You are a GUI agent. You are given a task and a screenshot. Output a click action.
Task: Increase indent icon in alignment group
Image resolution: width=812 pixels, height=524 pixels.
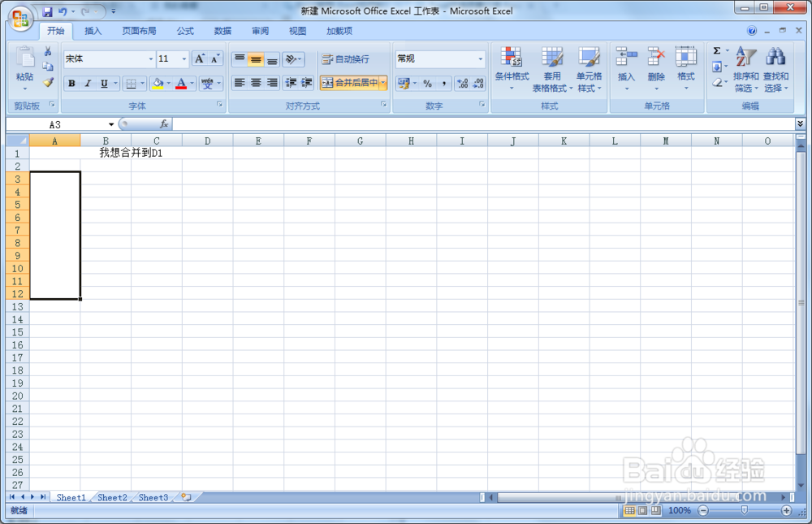pos(307,82)
